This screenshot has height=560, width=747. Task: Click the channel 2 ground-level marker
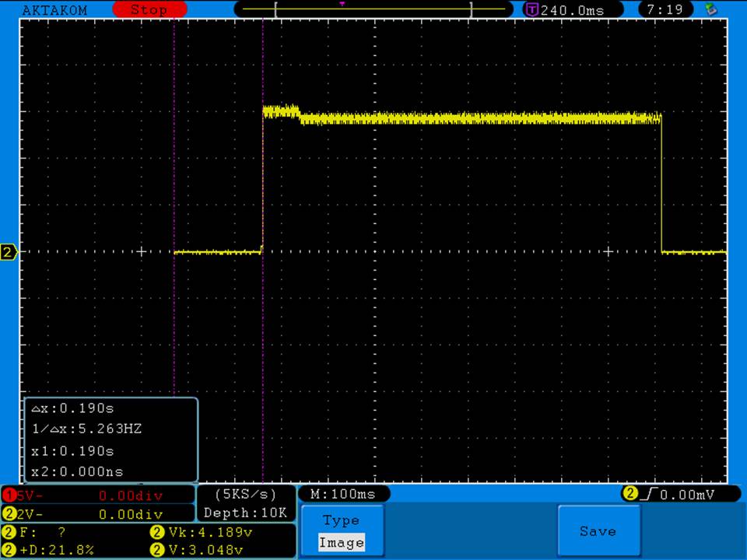9,252
